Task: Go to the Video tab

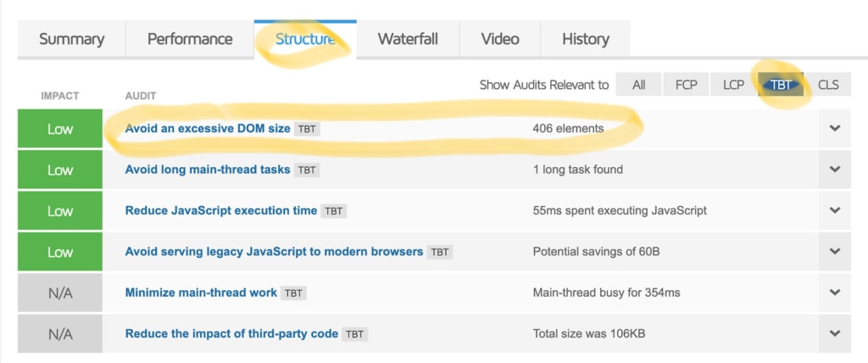Action: coord(500,39)
